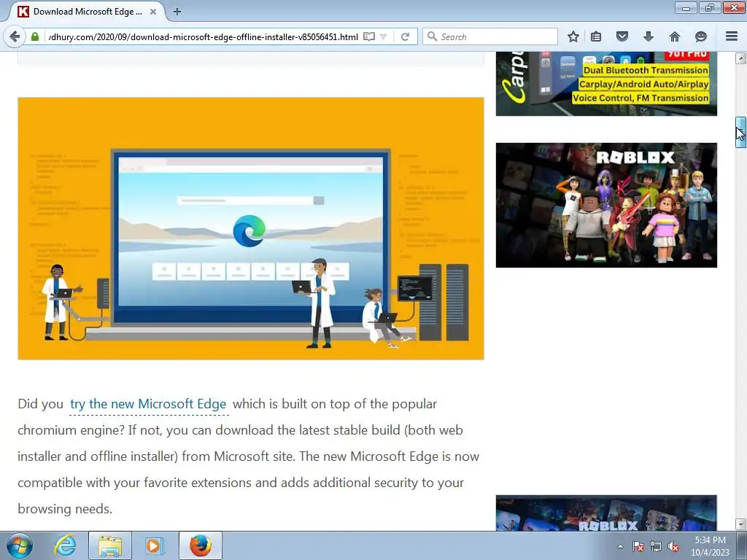Open the chat speech bubble icon
This screenshot has width=747, height=560.
pos(701,36)
